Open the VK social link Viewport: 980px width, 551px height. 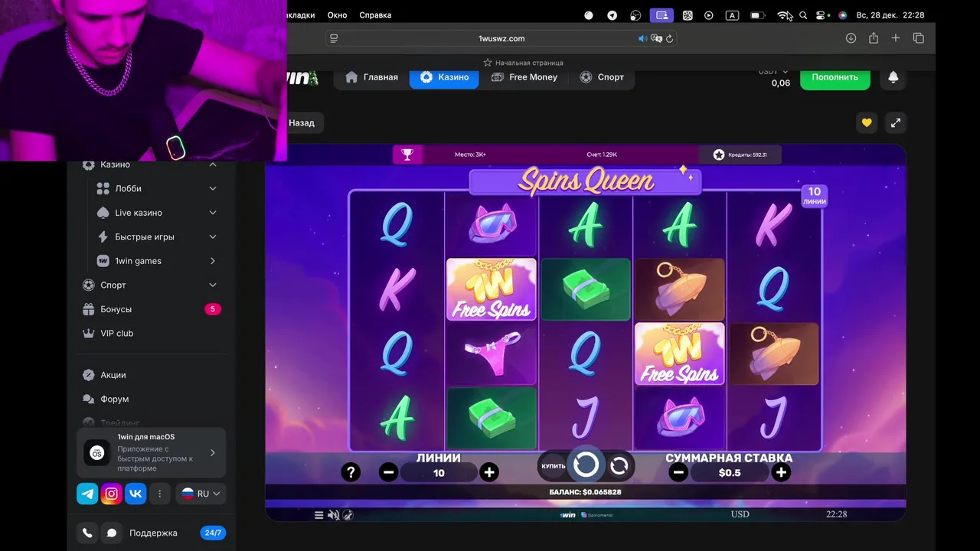tap(136, 494)
